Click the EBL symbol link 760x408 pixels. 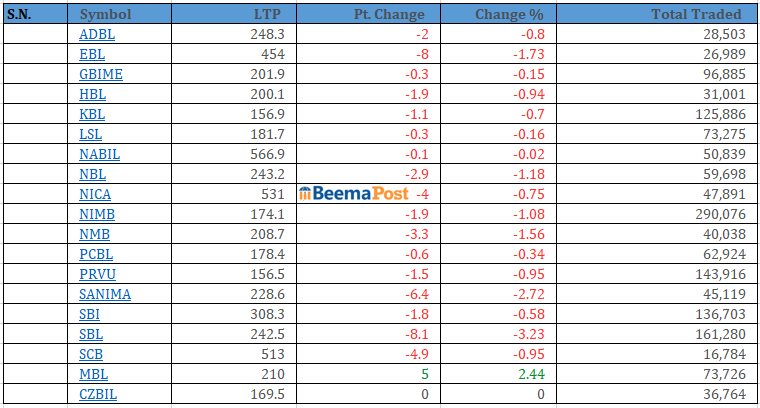point(91,54)
